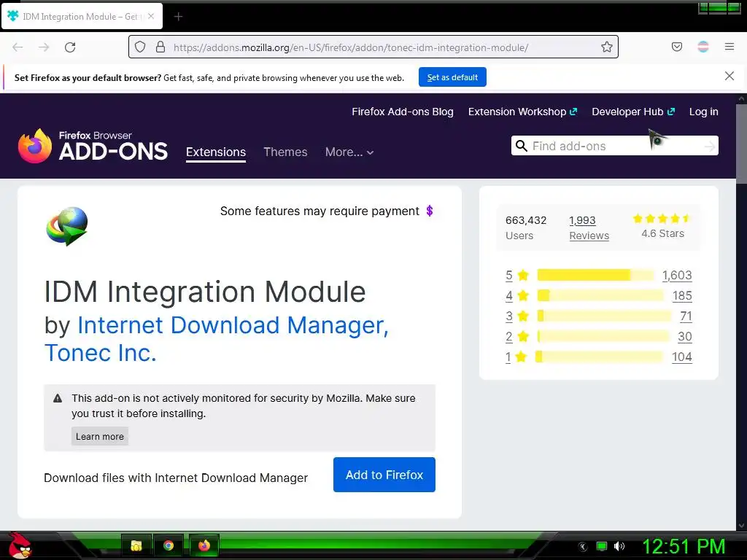Viewport: 747px width, 560px height.
Task: Open the file manager taskbar icon
Action: (136, 545)
